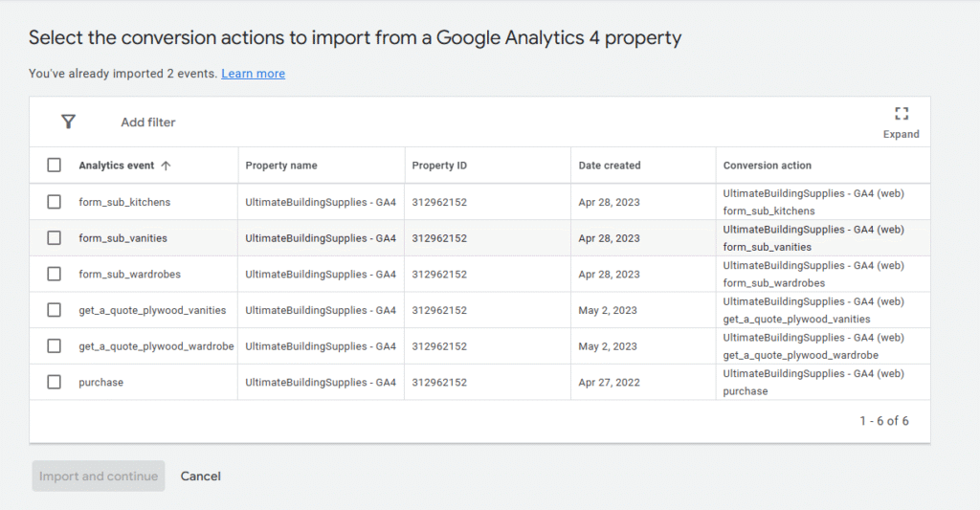Click the purchase event name in the table
The width and height of the screenshot is (980, 510).
coord(100,383)
